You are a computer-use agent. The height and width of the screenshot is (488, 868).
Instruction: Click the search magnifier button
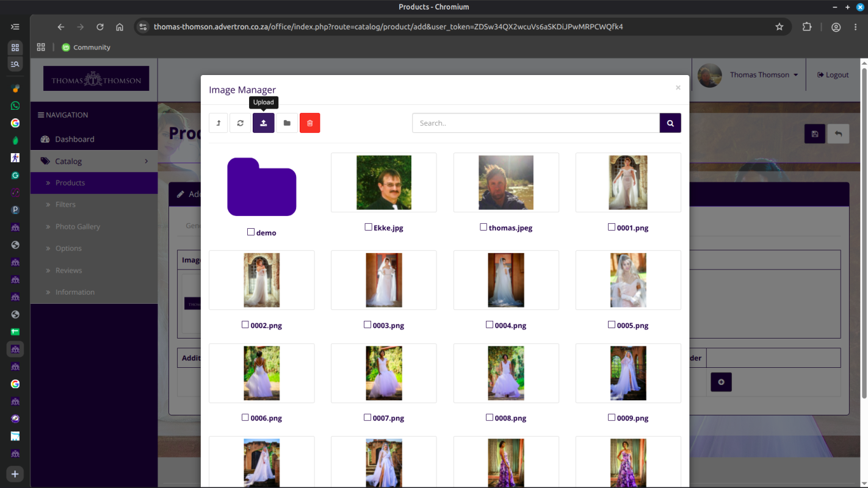[x=670, y=123]
